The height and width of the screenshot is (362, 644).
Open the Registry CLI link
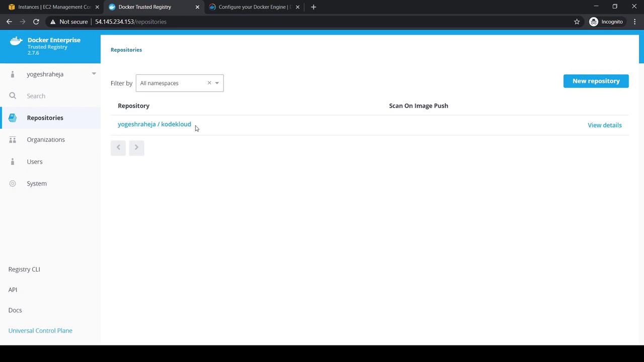pos(24,269)
